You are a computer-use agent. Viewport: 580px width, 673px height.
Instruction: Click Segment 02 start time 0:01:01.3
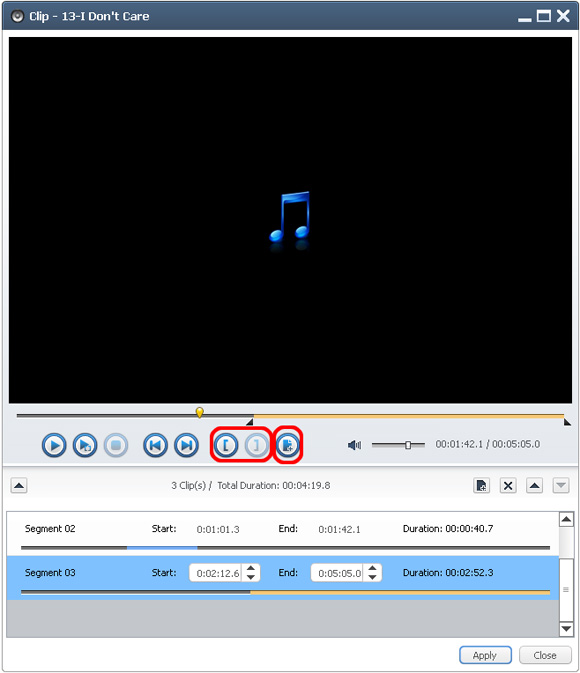[x=218, y=530]
